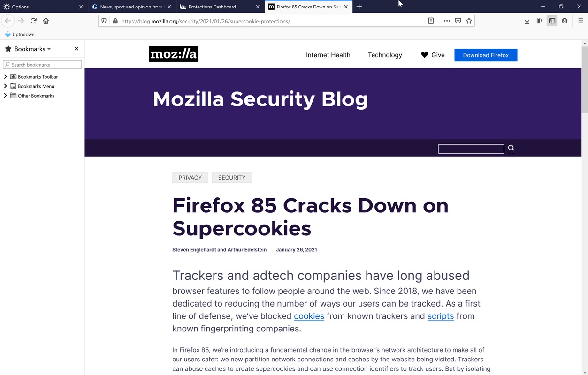588x375 pixels.
Task: Save page to Pocket icon
Action: click(458, 21)
